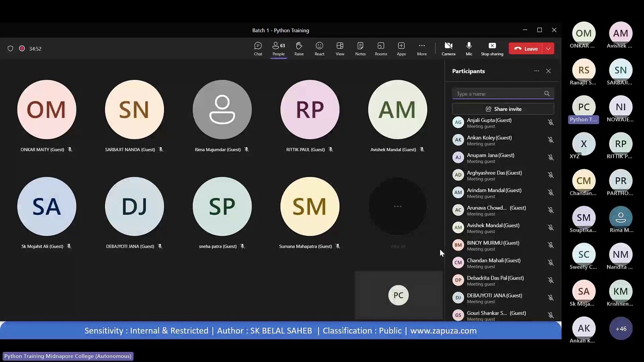
Task: Click Ankan K... AK avatar in side strip
Action: click(x=584, y=328)
